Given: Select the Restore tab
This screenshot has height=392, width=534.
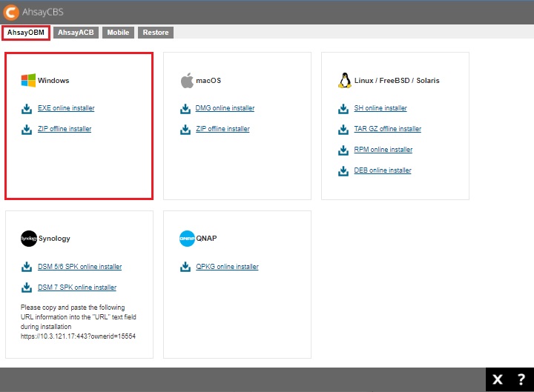Looking at the screenshot, I should pyautogui.click(x=155, y=33).
